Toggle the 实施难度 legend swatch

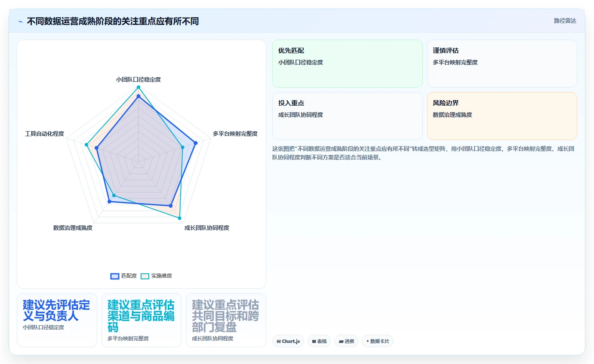point(145,276)
